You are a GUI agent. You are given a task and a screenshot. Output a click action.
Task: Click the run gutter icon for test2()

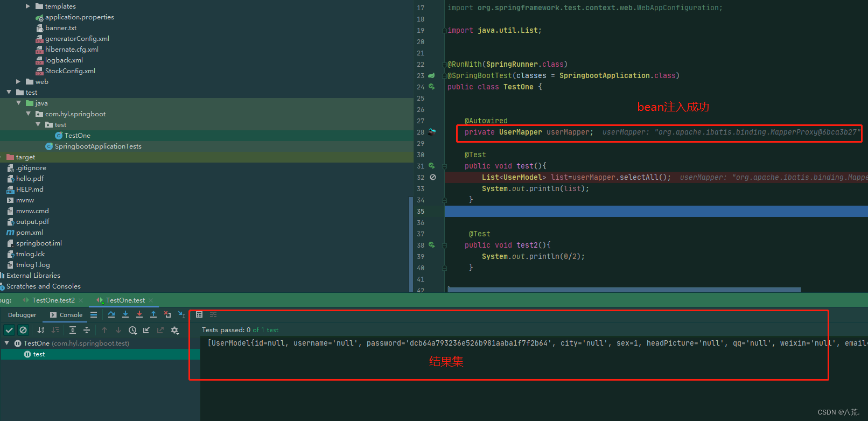coord(431,245)
